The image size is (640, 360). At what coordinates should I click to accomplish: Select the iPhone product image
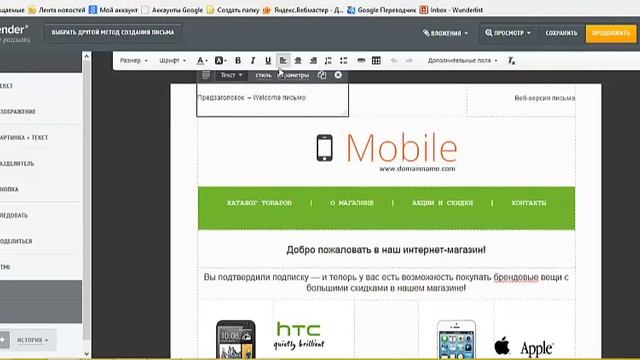pyautogui.click(x=456, y=339)
